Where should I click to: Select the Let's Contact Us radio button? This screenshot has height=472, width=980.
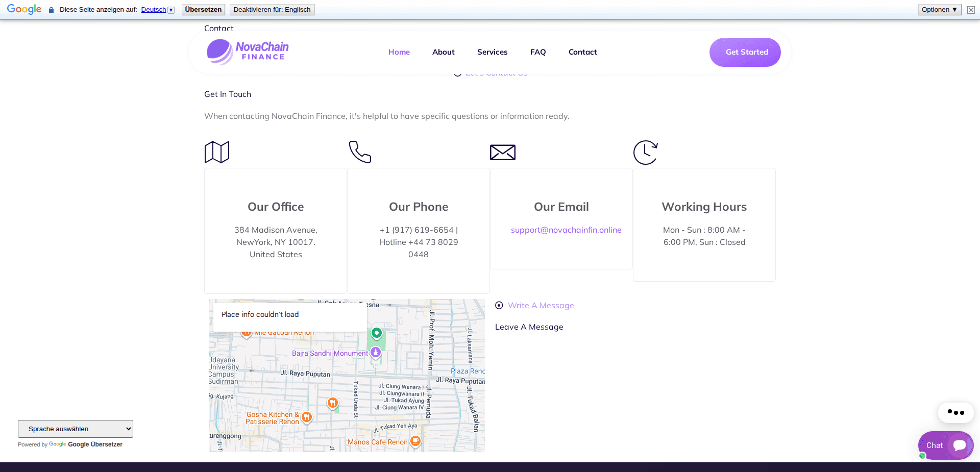tap(457, 72)
